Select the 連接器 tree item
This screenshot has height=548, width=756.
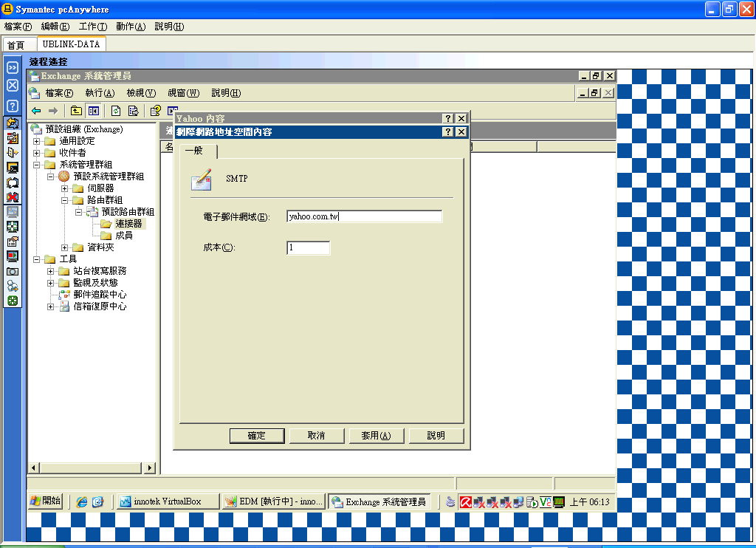coord(128,224)
